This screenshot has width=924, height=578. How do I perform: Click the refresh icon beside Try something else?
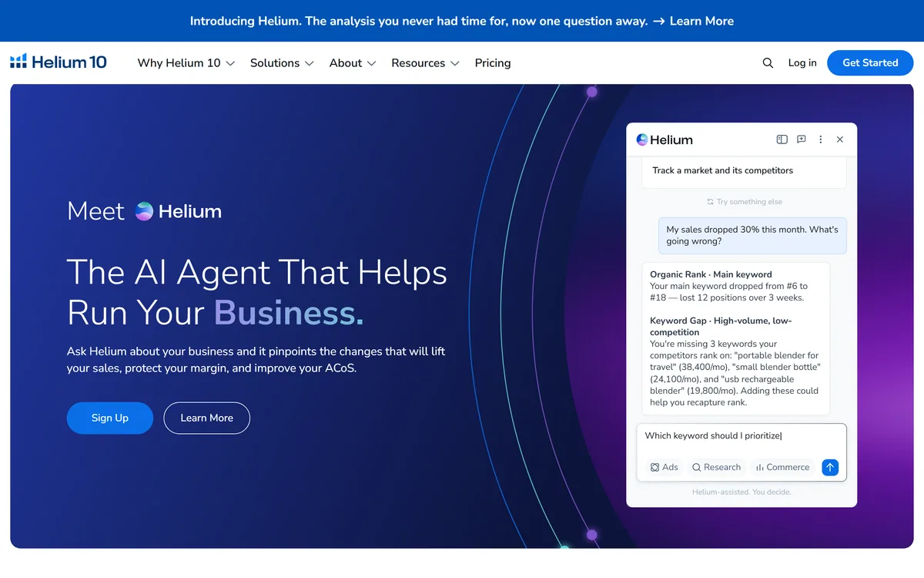point(710,202)
